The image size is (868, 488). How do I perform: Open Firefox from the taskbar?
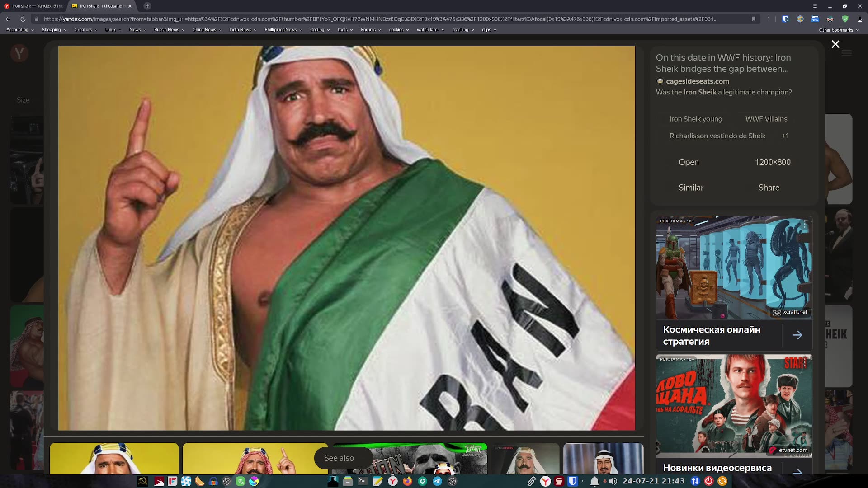tap(407, 481)
